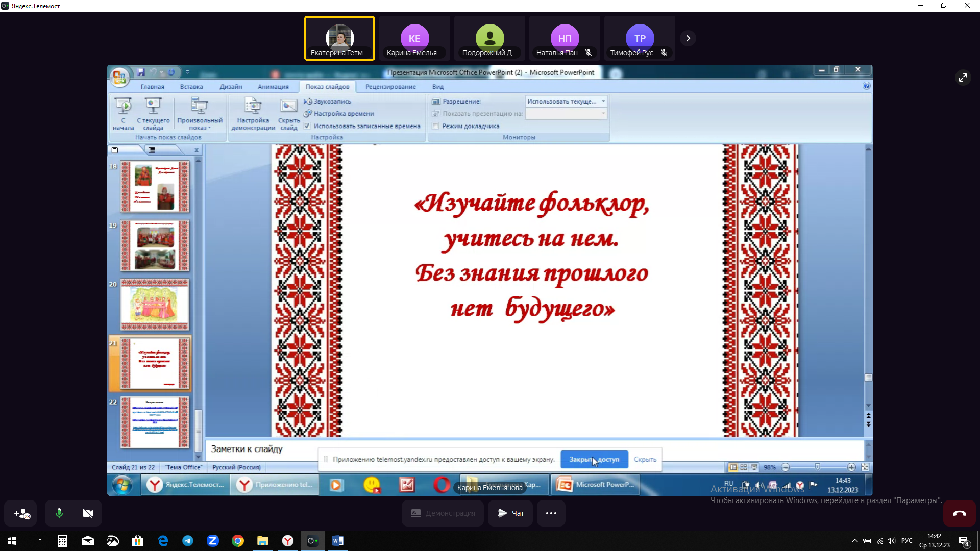Toggle the camera off icon
The image size is (980, 551).
88,513
